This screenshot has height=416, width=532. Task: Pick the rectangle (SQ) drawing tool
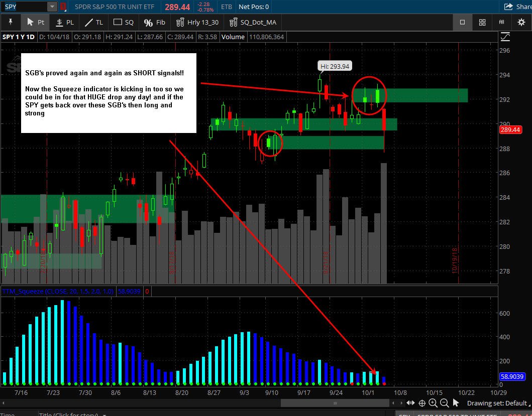click(x=123, y=23)
